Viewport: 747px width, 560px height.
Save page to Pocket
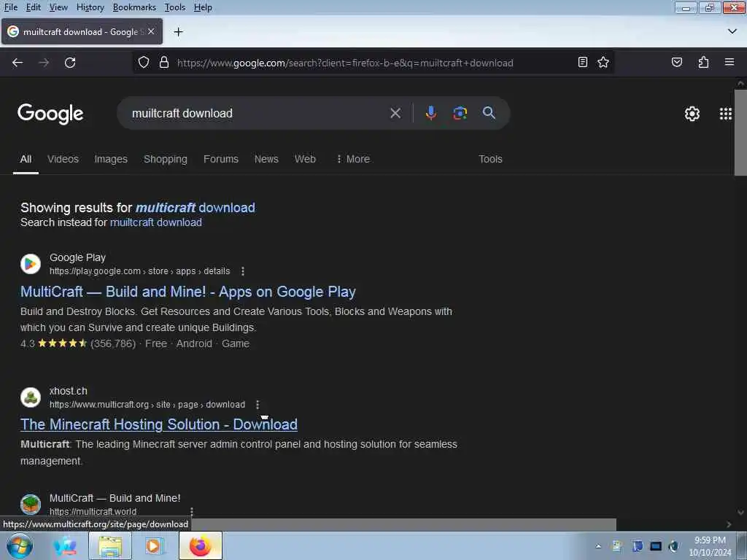pos(676,62)
